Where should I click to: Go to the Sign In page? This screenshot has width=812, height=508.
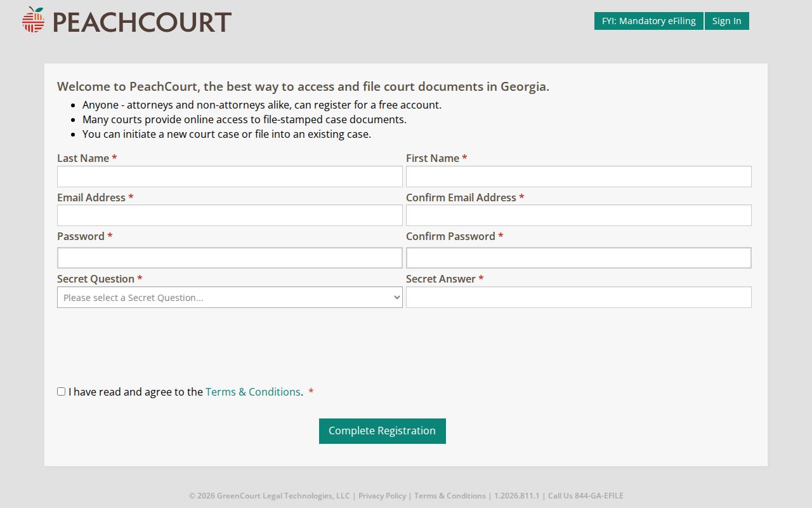pos(726,21)
